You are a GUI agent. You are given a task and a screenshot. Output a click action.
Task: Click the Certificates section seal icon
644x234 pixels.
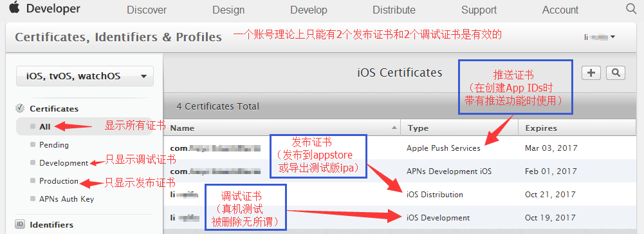[x=20, y=108]
